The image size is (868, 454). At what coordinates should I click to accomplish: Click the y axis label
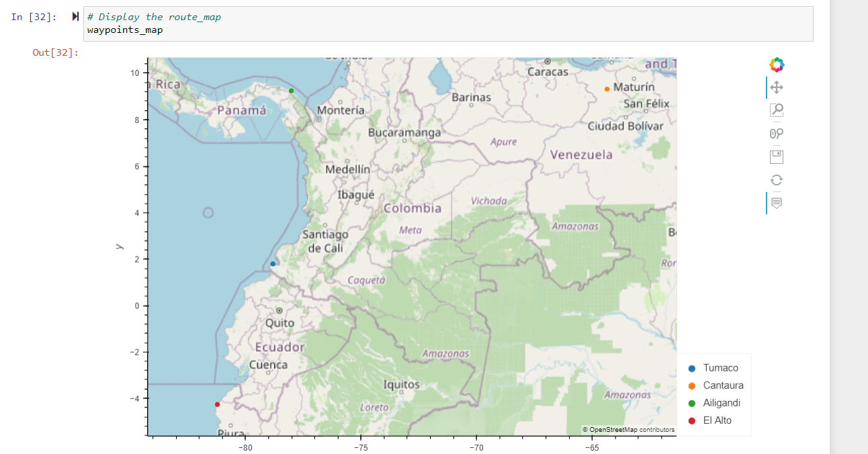click(x=120, y=246)
